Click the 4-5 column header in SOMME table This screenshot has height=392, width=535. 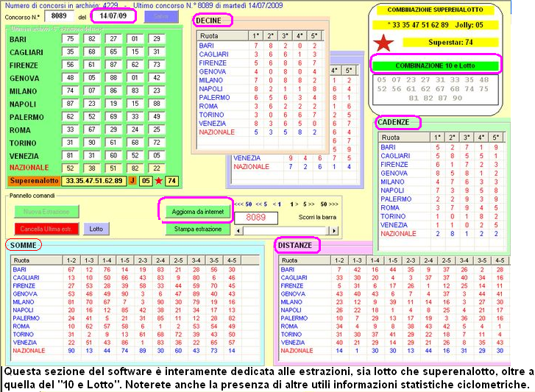coord(232,260)
